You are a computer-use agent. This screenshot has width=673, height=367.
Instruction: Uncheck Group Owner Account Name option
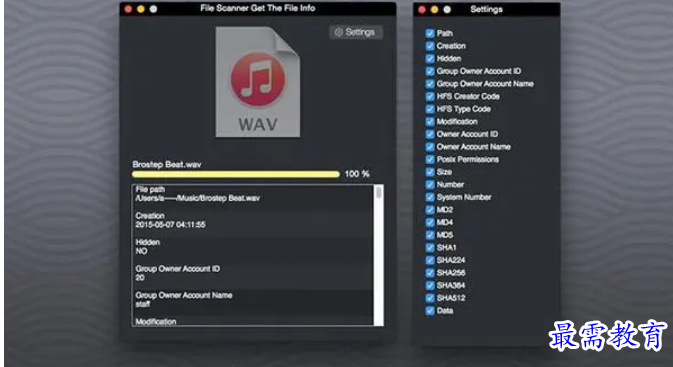pos(430,84)
